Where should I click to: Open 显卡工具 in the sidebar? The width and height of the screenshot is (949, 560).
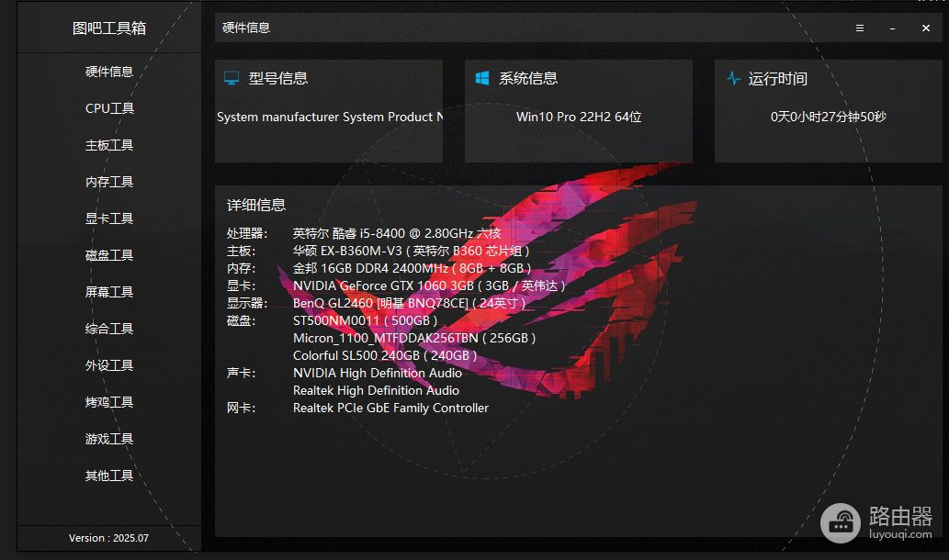[x=109, y=218]
